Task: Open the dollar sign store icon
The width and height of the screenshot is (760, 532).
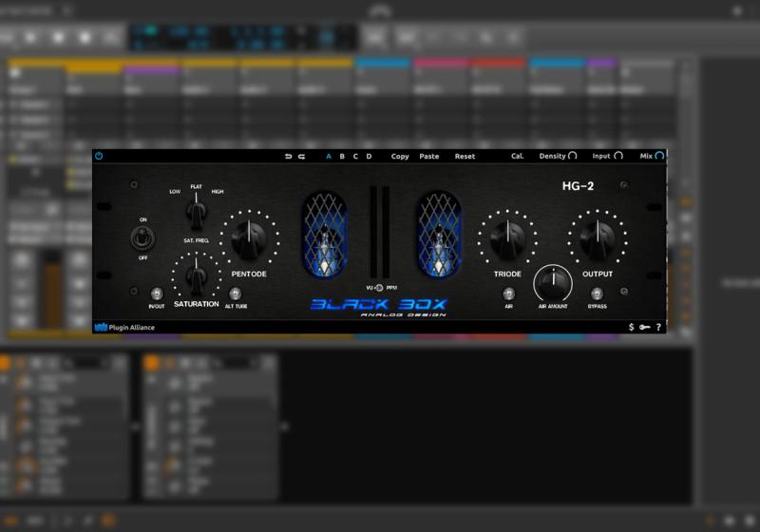Action: (x=631, y=327)
